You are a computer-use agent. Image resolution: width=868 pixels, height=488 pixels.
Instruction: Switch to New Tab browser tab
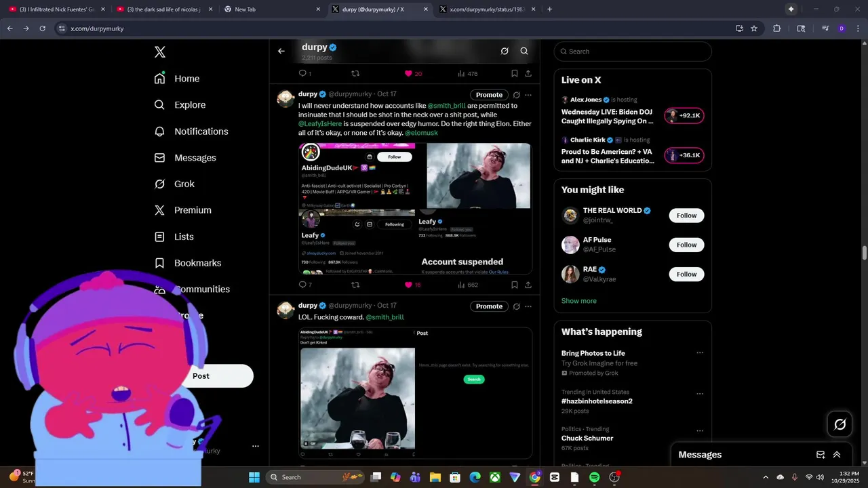click(x=271, y=9)
